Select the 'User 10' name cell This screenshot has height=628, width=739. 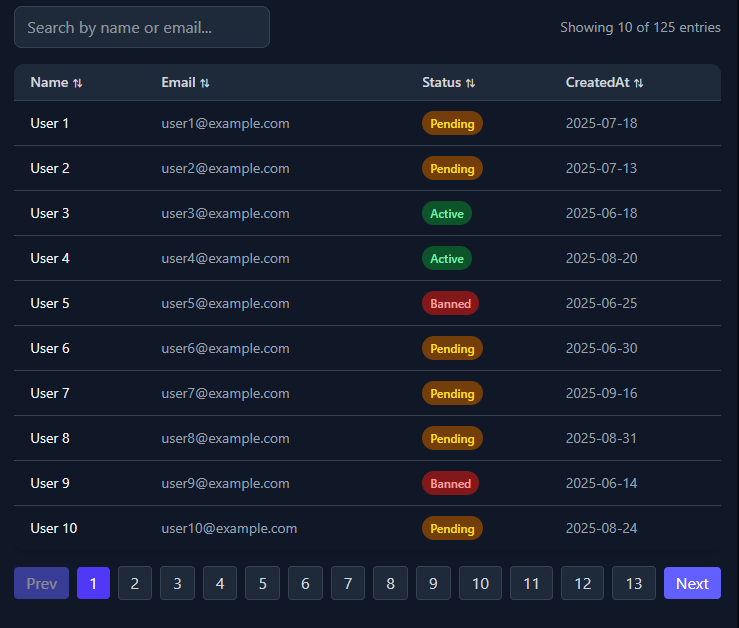coord(54,529)
